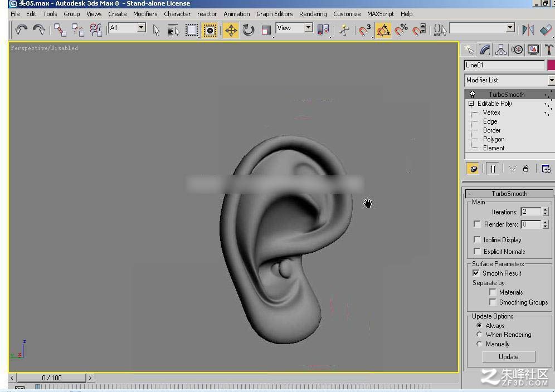Open the File menu

pos(15,14)
